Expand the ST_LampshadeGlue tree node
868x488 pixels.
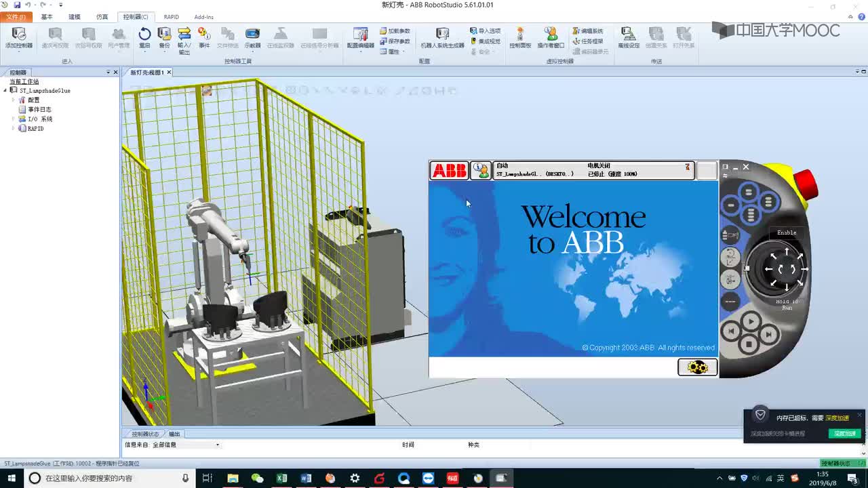coord(5,90)
